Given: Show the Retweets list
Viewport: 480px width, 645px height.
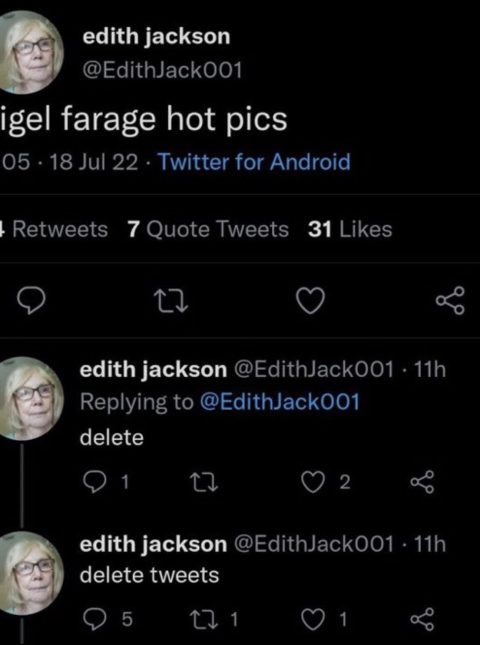Looking at the screenshot, I should pyautogui.click(x=54, y=229).
